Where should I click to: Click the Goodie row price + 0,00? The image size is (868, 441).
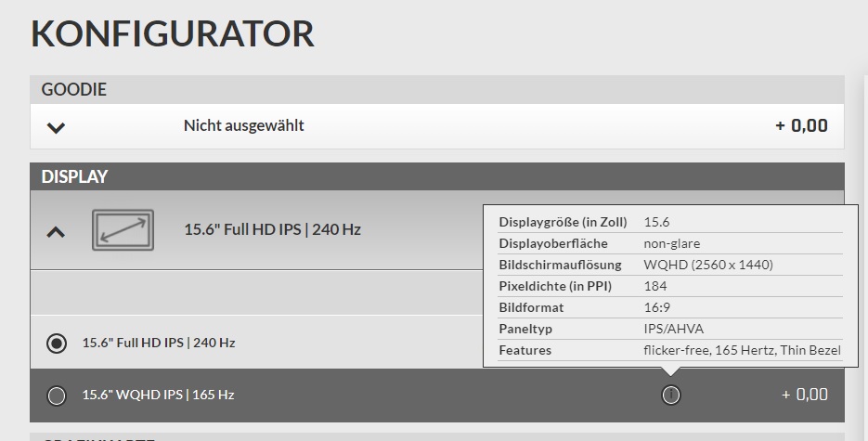[x=801, y=125]
